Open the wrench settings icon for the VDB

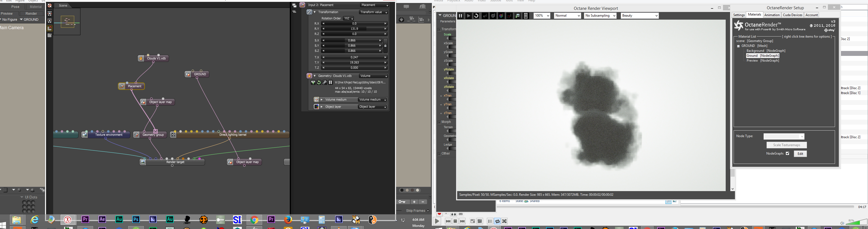[325, 83]
